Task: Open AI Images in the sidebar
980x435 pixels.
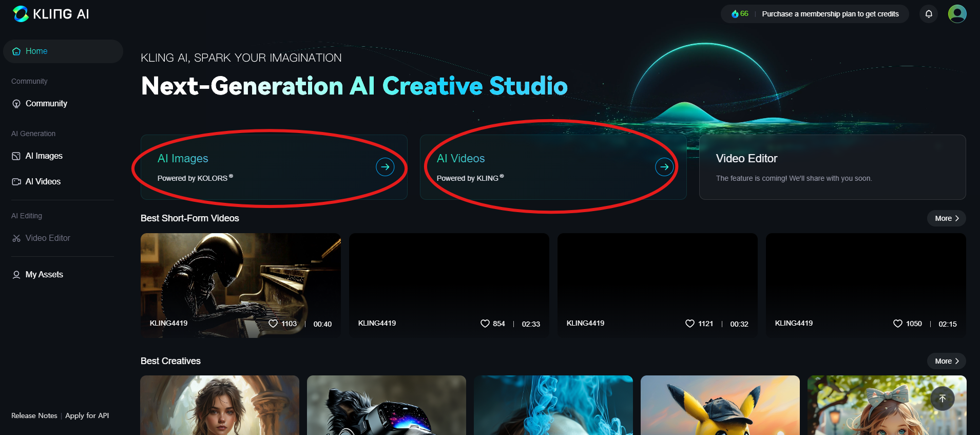Action: 63,156
